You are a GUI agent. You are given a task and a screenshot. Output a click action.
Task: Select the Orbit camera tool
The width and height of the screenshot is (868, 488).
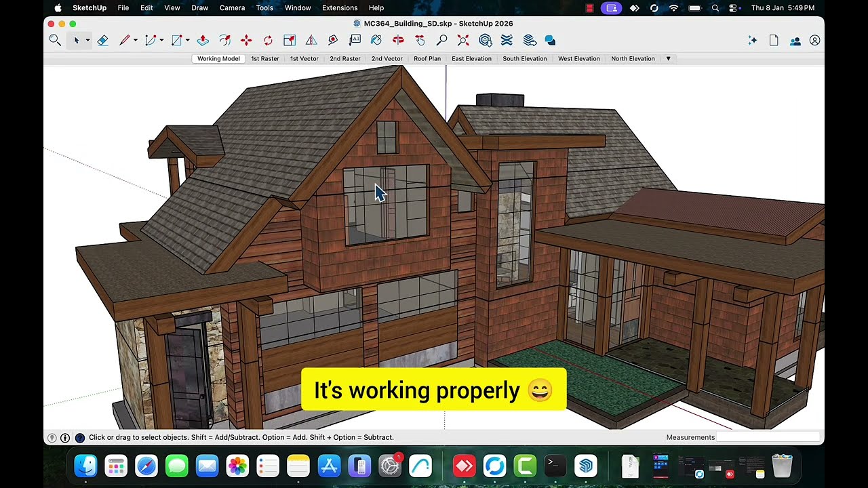398,41
